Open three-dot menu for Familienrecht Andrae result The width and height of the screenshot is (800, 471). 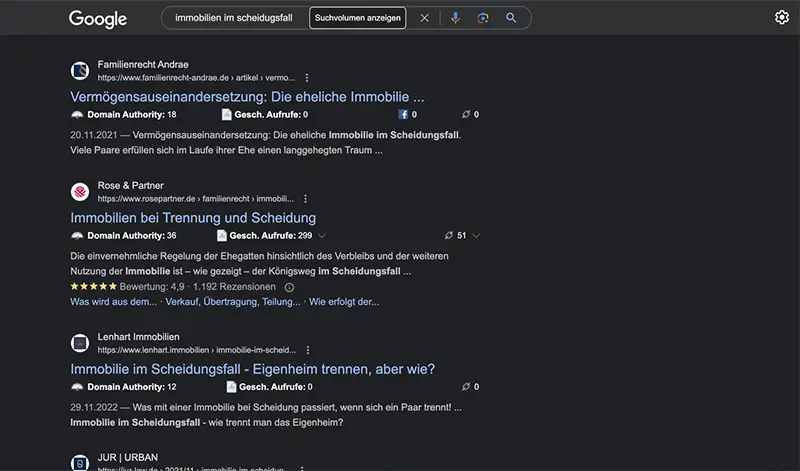[307, 78]
